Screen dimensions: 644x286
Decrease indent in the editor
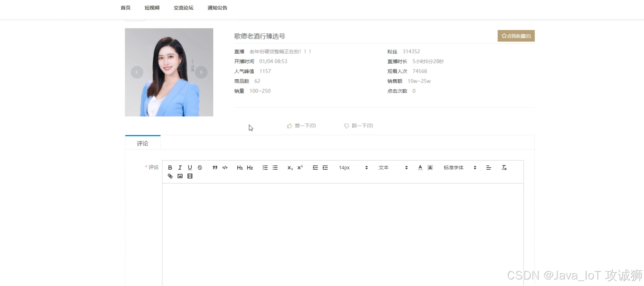tap(315, 168)
